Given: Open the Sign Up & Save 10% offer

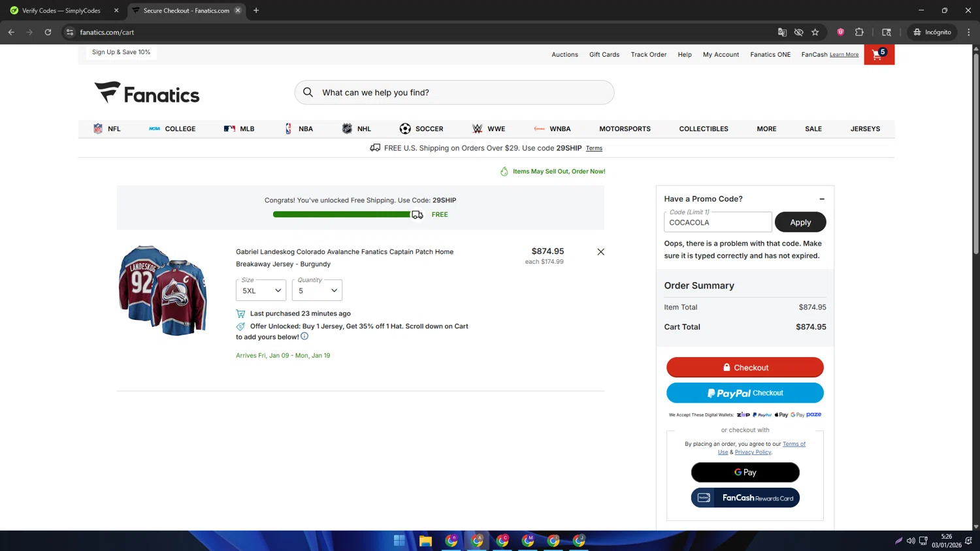Looking at the screenshot, I should (x=121, y=52).
